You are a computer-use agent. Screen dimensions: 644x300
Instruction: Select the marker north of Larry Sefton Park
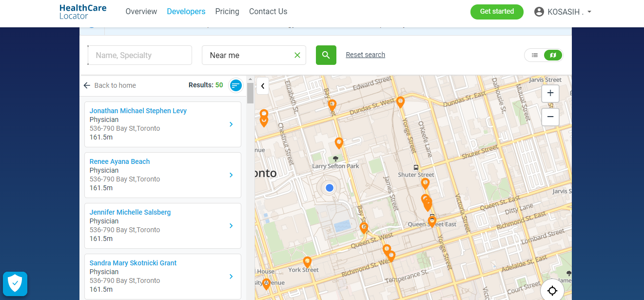[x=339, y=143]
